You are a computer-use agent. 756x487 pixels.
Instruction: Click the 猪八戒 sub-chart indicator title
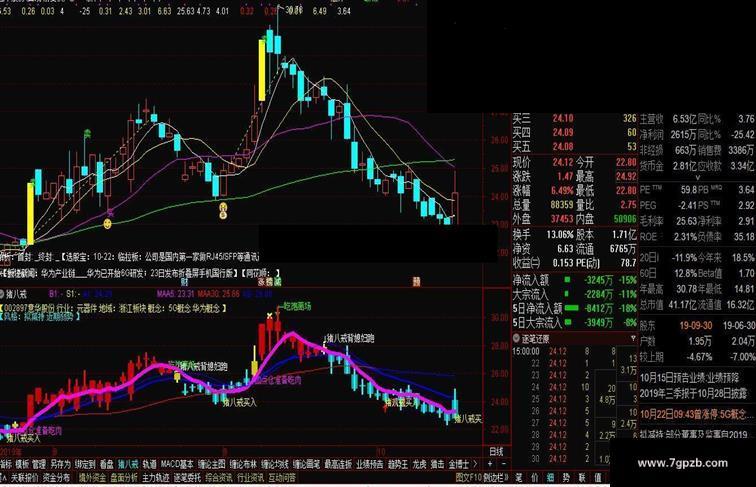[14, 294]
